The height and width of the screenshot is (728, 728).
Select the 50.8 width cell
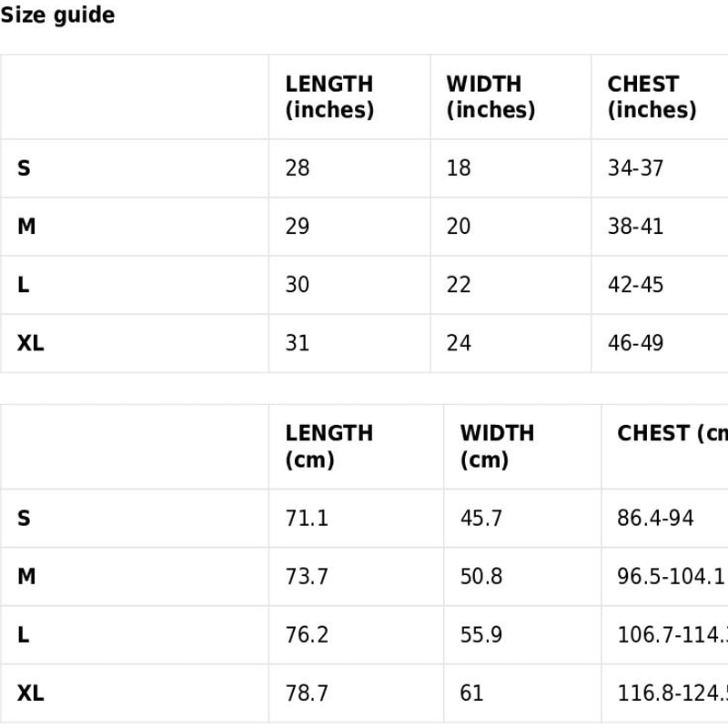(481, 577)
